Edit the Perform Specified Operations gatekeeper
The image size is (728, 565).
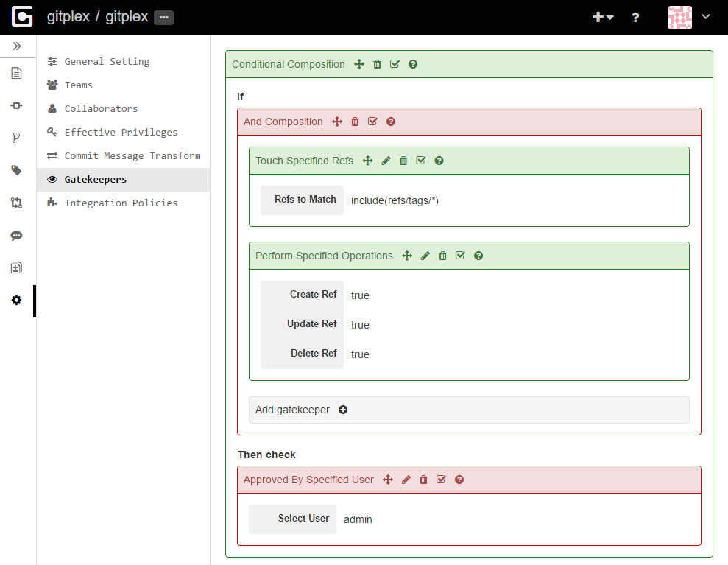(425, 256)
